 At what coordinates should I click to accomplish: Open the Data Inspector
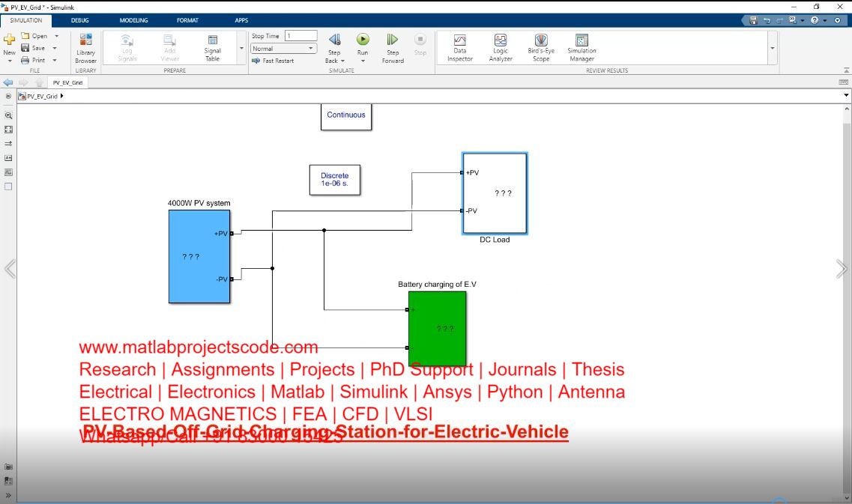pos(459,48)
